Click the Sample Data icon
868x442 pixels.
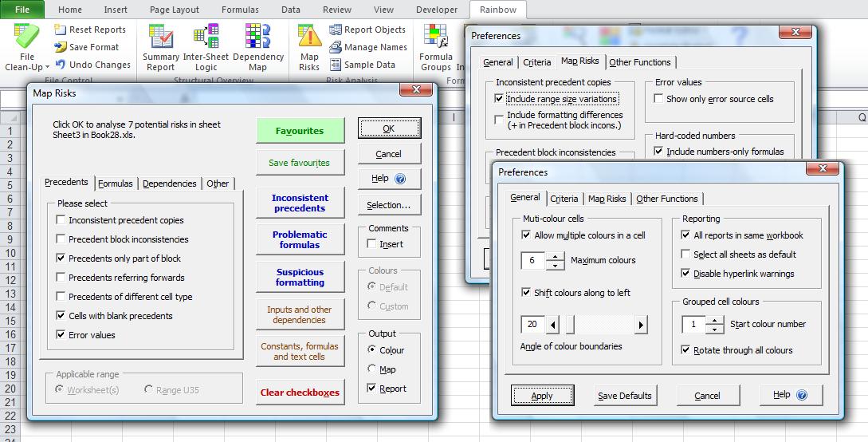tap(335, 65)
